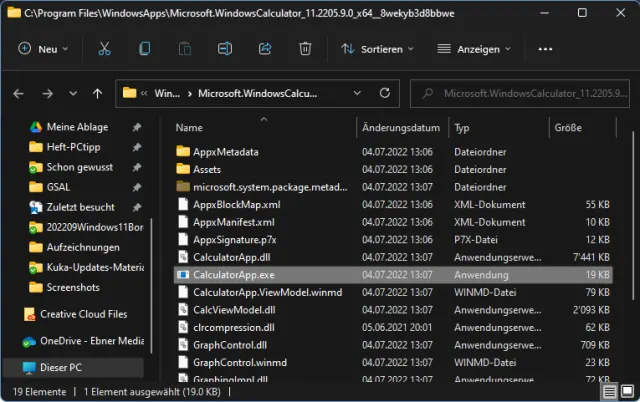The height and width of the screenshot is (402, 640).
Task: Click the Share icon in toolbar
Action: pyautogui.click(x=265, y=48)
